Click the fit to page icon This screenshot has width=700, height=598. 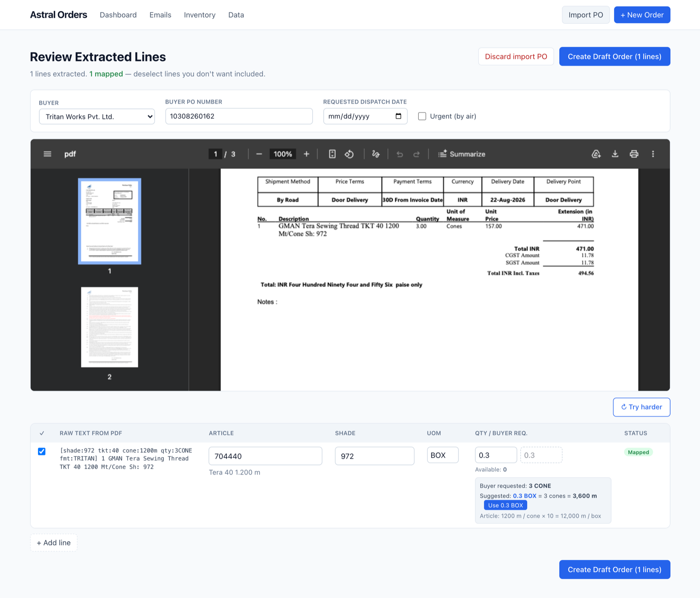pyautogui.click(x=332, y=154)
